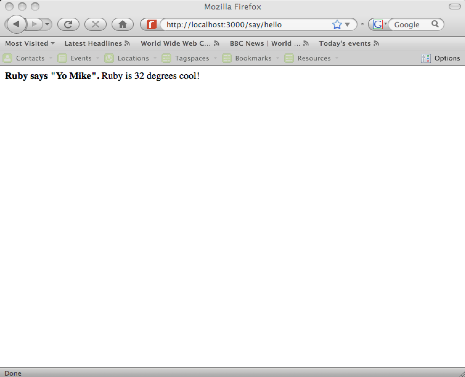Click the feed icon beside BBC News
Screen dimensions: 465x377
[x=306, y=43]
